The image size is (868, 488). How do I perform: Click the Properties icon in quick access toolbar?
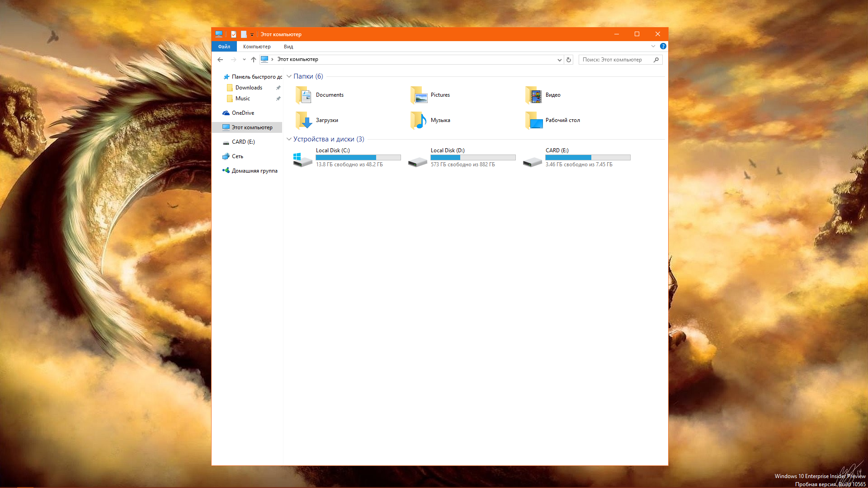(x=234, y=34)
